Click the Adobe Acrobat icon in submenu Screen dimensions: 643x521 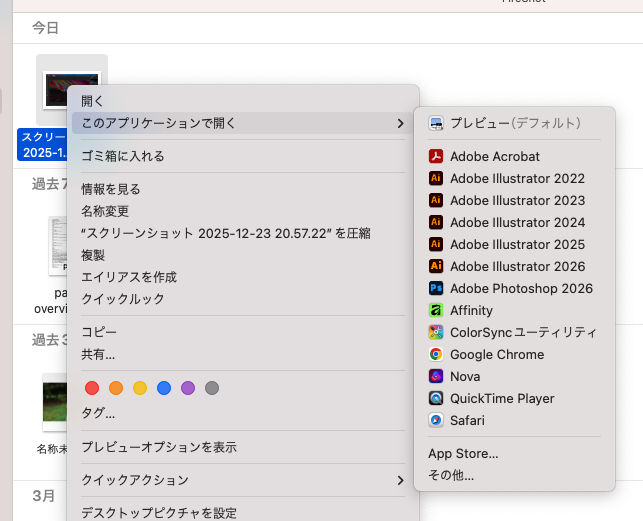pos(436,156)
